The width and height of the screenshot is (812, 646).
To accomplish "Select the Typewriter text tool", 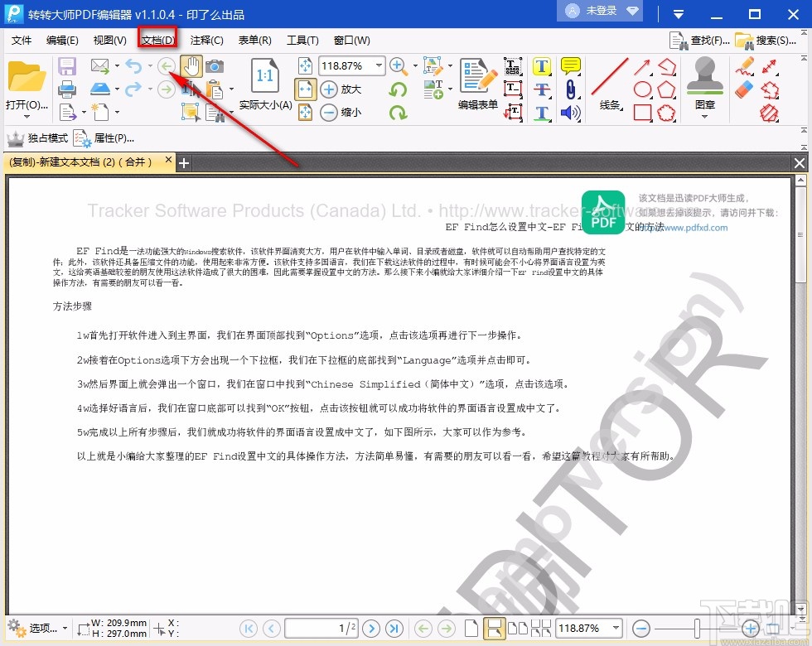I will tap(512, 66).
